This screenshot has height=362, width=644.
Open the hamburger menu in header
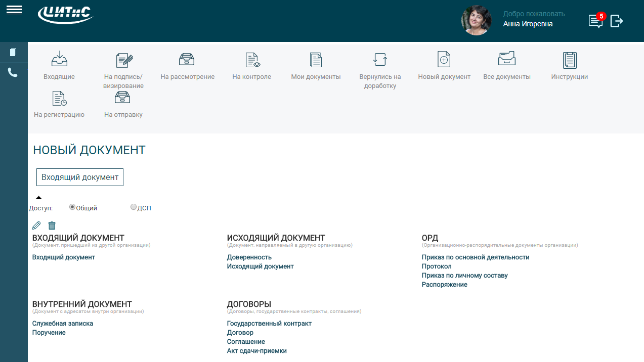click(x=14, y=10)
